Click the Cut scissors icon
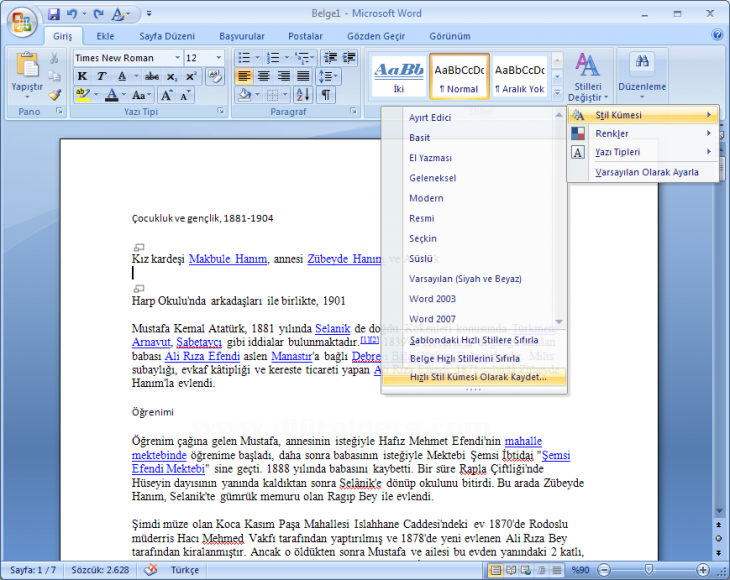This screenshot has width=730, height=580. tap(55, 59)
